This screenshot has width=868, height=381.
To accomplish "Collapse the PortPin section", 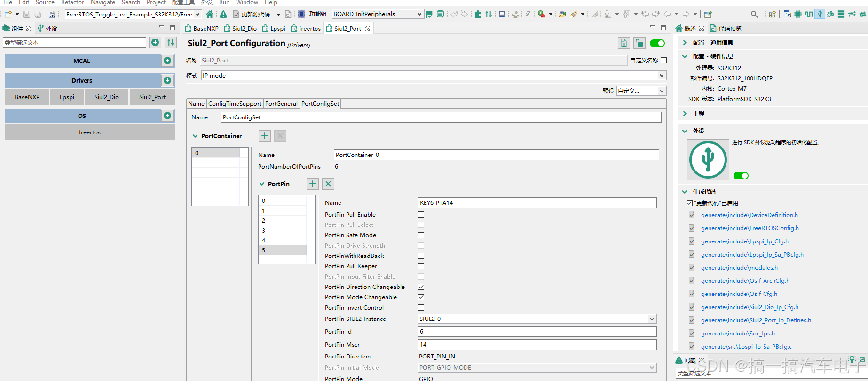I will pyautogui.click(x=262, y=184).
